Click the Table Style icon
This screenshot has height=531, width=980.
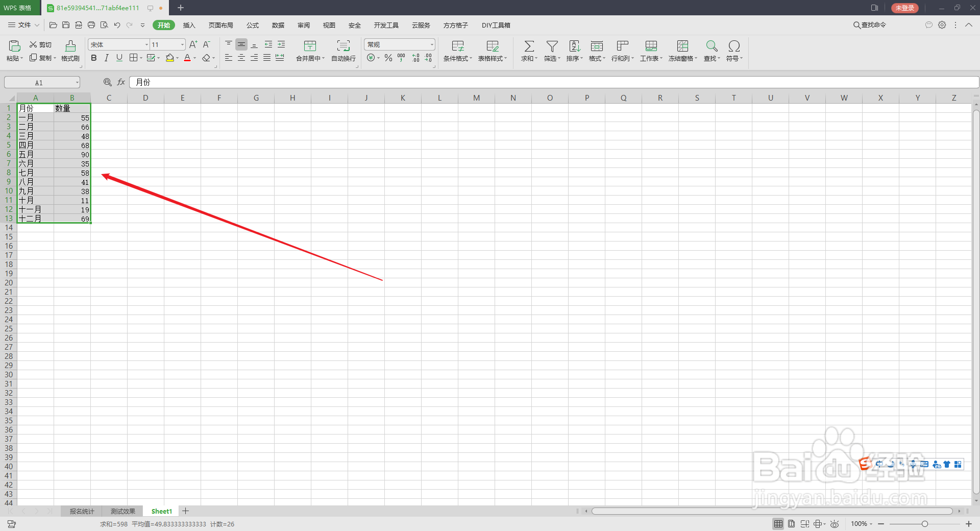tap(493, 46)
